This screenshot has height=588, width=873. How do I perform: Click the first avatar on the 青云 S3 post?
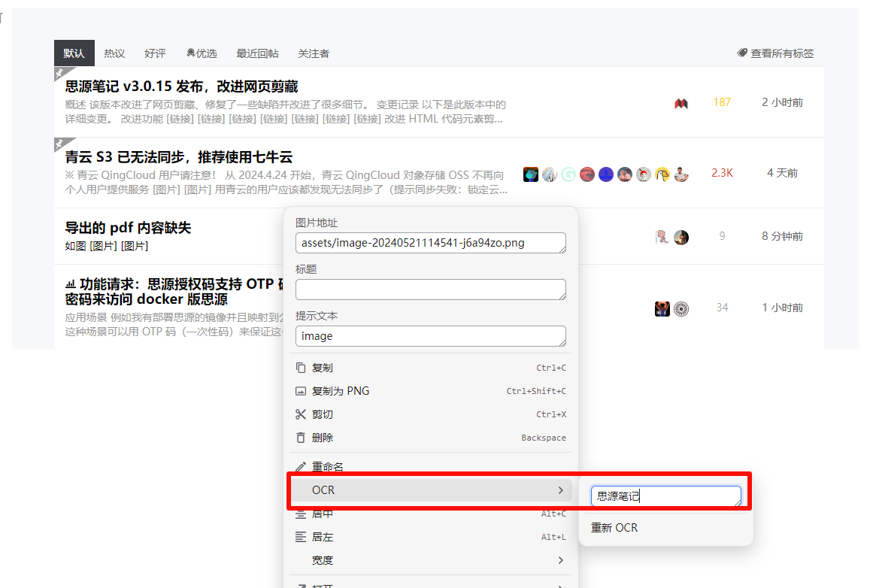pos(531,174)
